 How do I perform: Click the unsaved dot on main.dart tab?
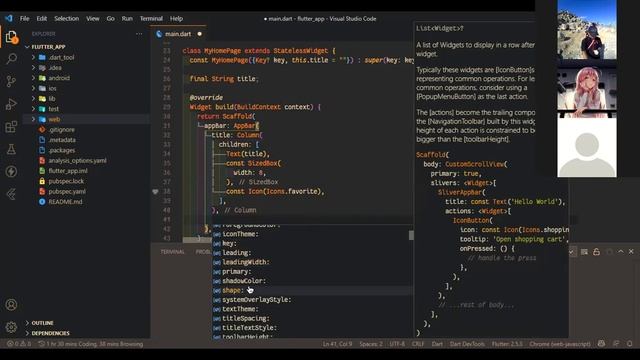point(200,34)
